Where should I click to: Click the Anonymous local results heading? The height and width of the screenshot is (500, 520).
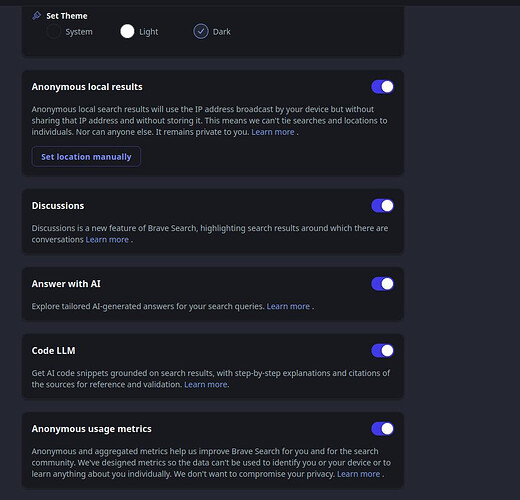(87, 87)
